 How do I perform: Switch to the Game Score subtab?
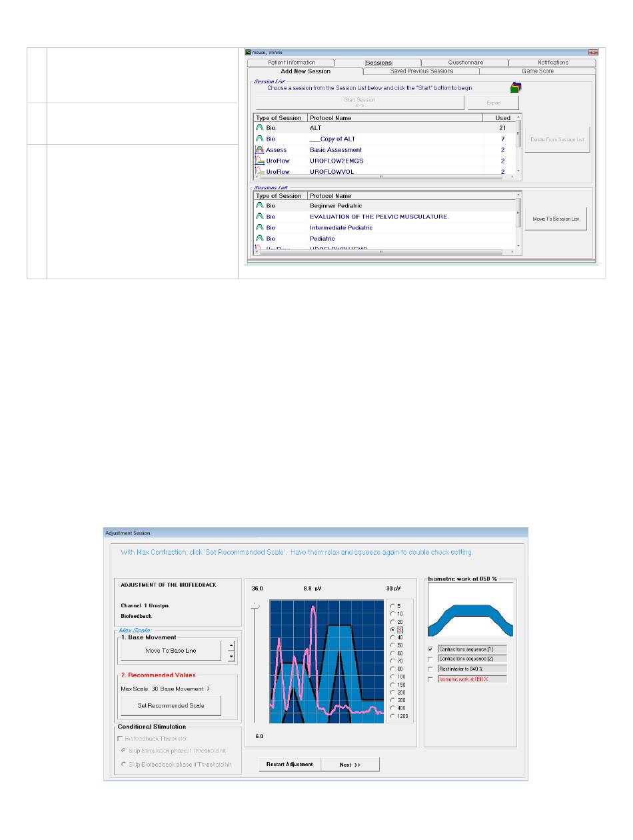coord(537,71)
